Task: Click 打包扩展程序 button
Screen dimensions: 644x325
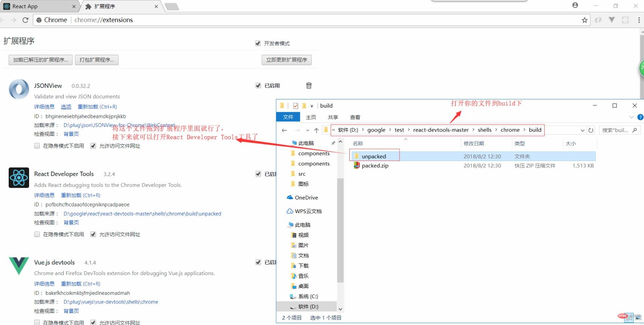Action: (97, 60)
